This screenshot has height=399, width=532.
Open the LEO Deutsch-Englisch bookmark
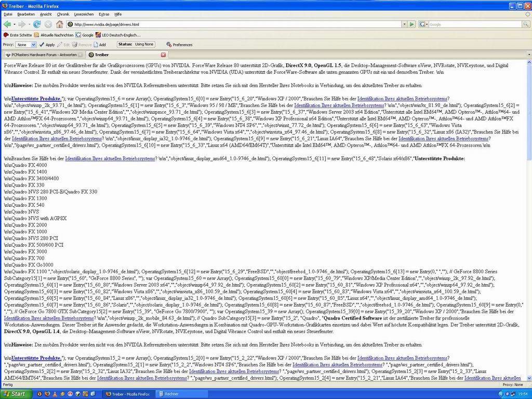click(118, 35)
